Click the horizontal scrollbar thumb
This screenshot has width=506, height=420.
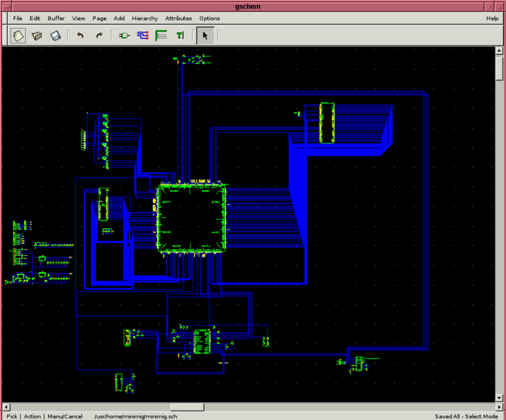click(x=186, y=407)
